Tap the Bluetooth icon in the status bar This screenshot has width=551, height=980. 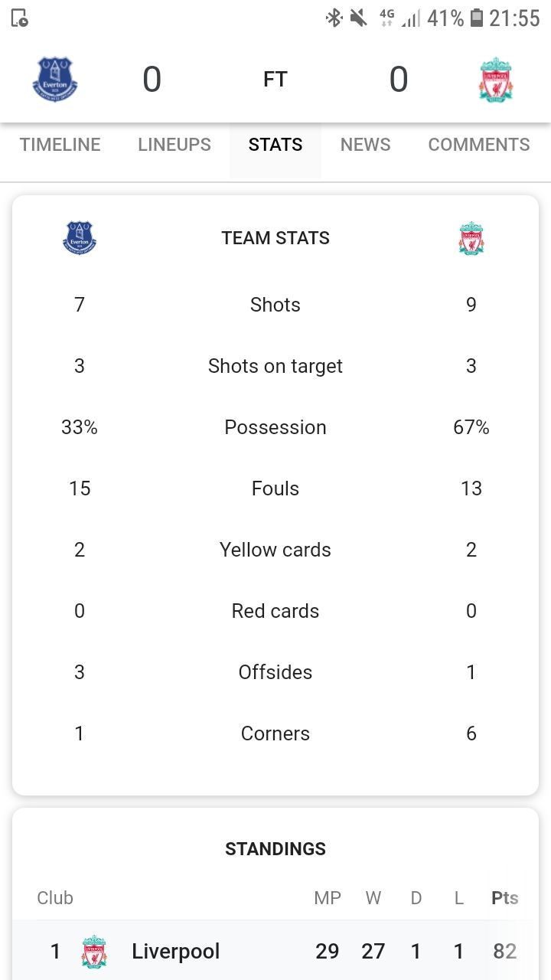click(334, 18)
